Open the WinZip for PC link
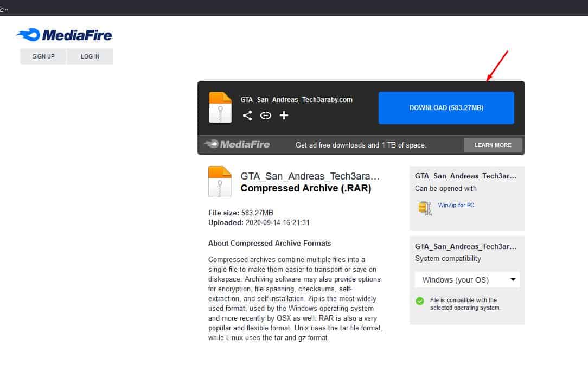 click(x=456, y=206)
